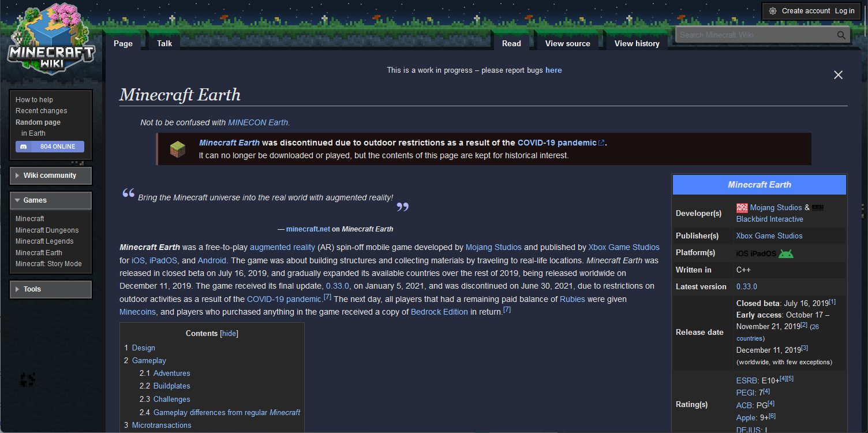
Task: Open Minecraft Dungeons sidebar link
Action: 47,230
